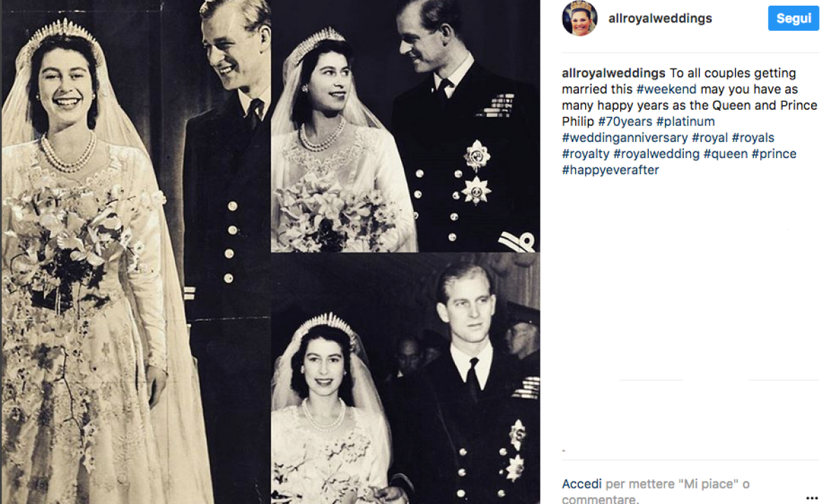Open allroyalweddings username in the caption
The height and width of the screenshot is (504, 840).
[614, 73]
